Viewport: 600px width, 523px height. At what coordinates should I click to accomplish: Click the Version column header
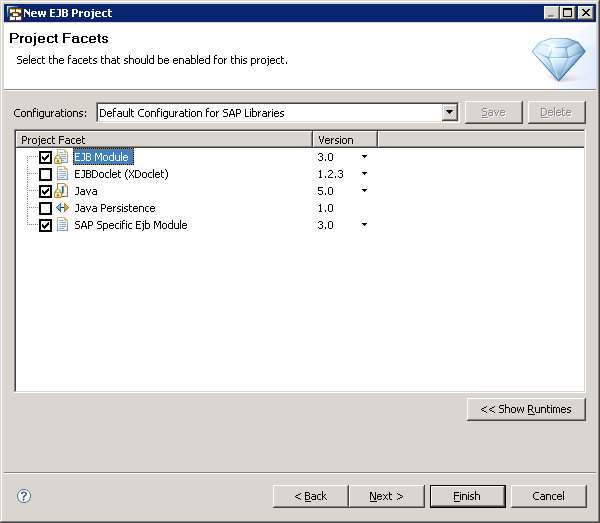[x=345, y=139]
